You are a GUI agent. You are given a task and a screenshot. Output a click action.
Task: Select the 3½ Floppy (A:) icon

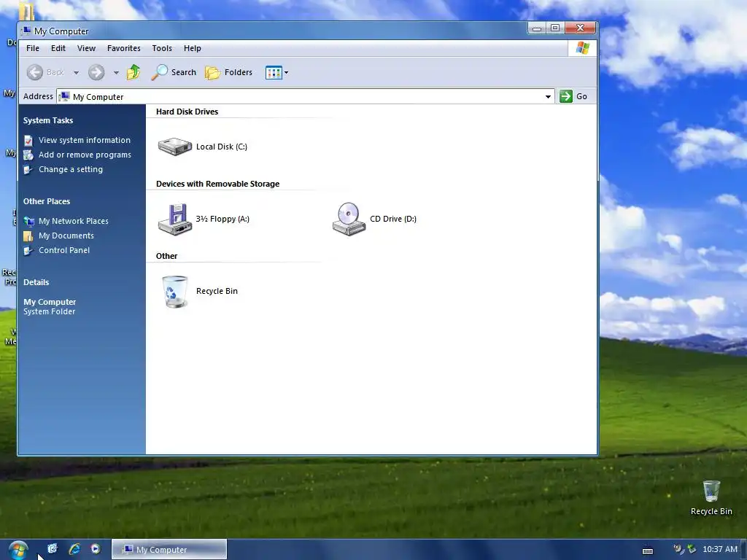click(175, 219)
